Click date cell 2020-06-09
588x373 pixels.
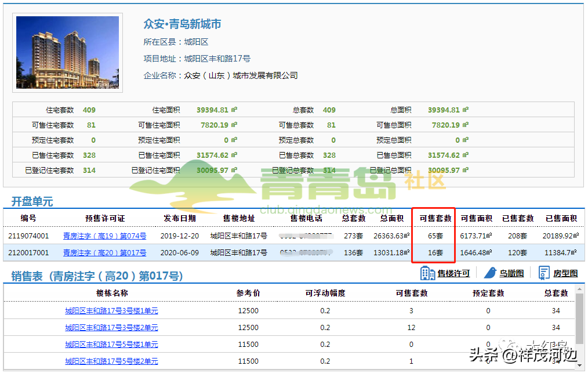point(180,253)
